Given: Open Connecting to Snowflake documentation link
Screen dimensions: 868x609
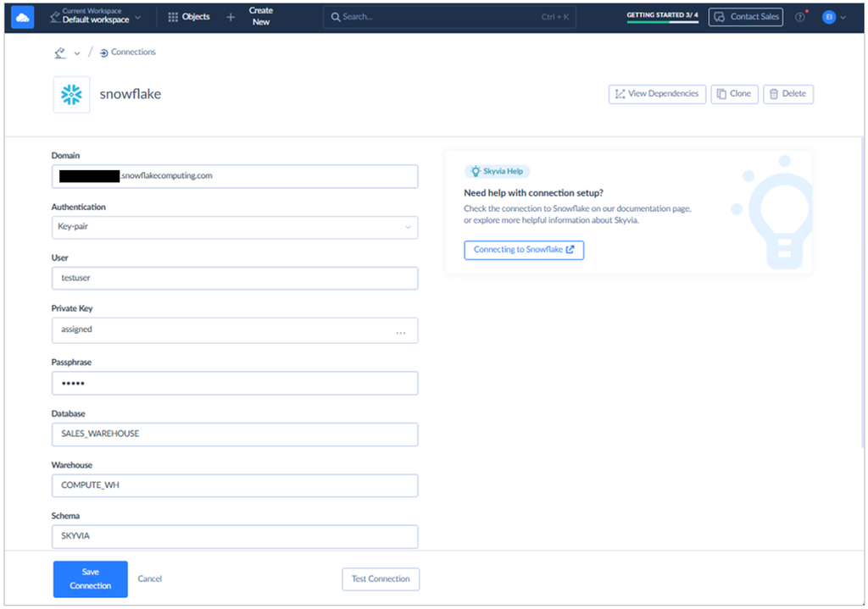Looking at the screenshot, I should pyautogui.click(x=524, y=250).
